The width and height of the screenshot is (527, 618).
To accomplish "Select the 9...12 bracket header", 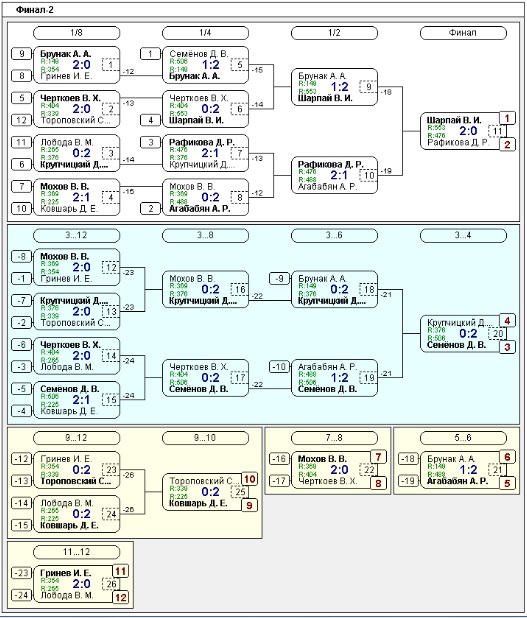I will [x=76, y=438].
